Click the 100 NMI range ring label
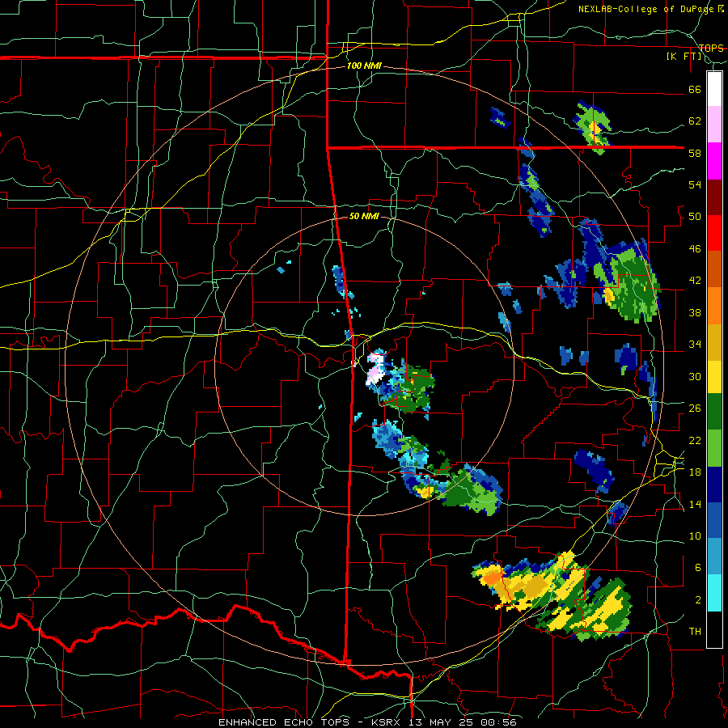The height and width of the screenshot is (728, 728). pos(364,66)
